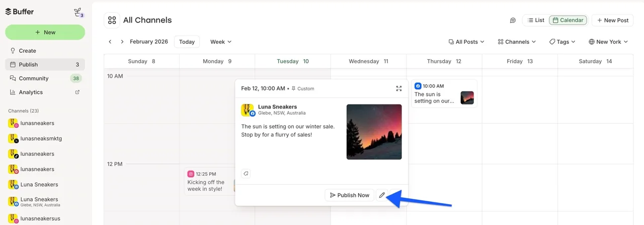
Task: Click the green New button
Action: point(45,32)
